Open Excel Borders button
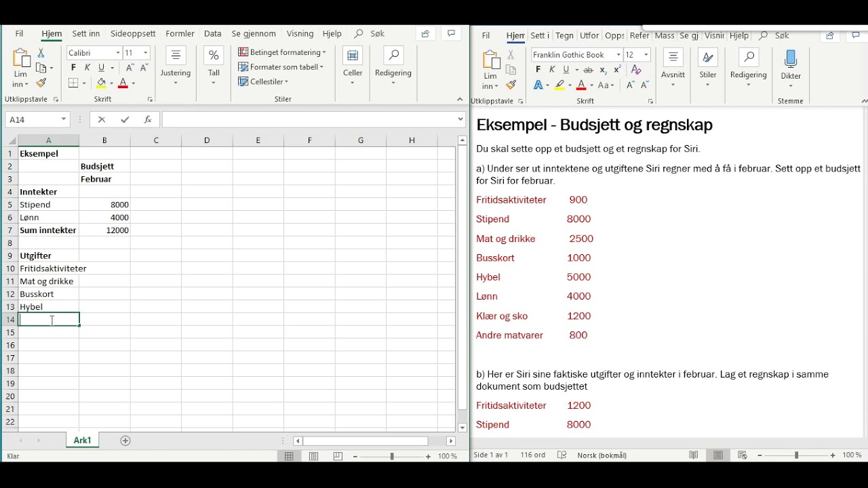The image size is (868, 488). point(73,83)
